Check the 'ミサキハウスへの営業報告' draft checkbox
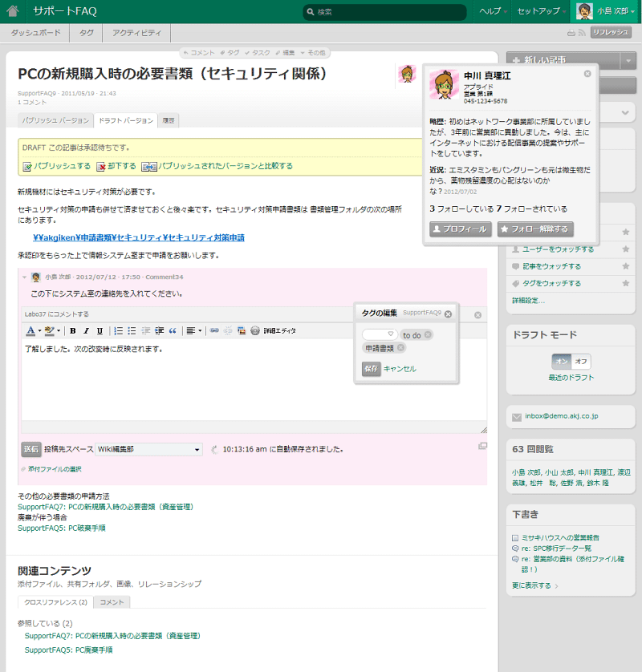This screenshot has height=672, width=642. tap(515, 537)
